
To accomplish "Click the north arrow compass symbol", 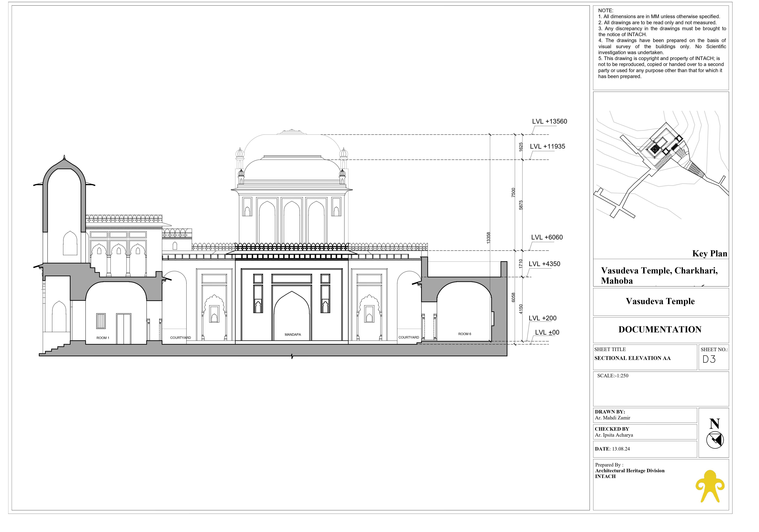I will [x=715, y=440].
